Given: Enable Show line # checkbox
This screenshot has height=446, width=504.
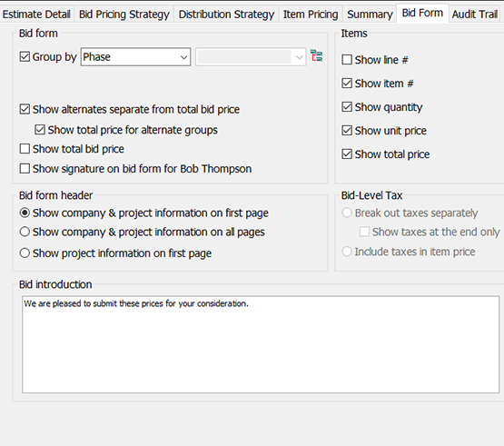Looking at the screenshot, I should point(347,59).
